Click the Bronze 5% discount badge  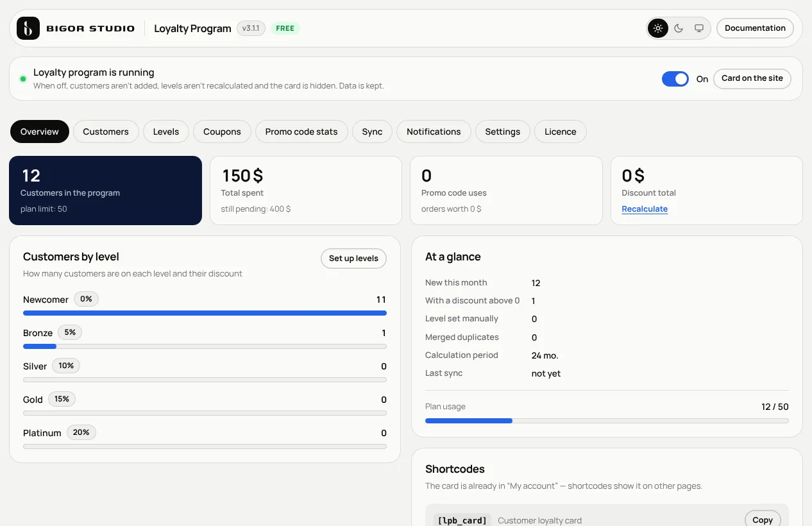(x=70, y=332)
